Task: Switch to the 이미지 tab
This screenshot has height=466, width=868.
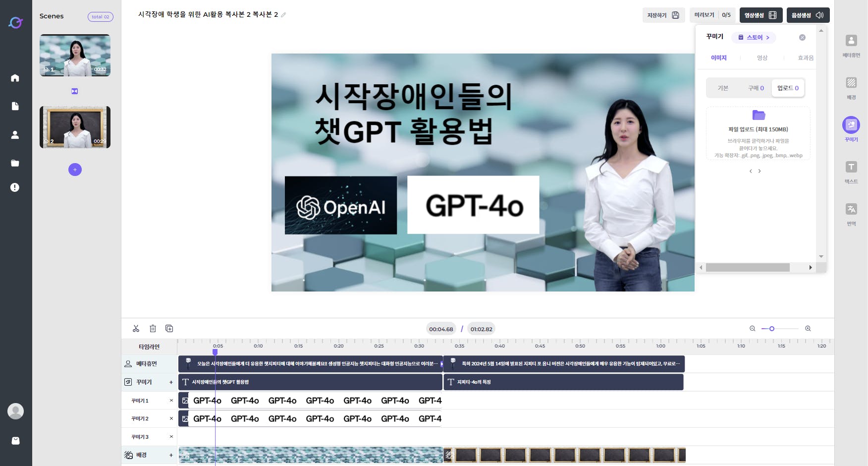Action: pyautogui.click(x=718, y=58)
